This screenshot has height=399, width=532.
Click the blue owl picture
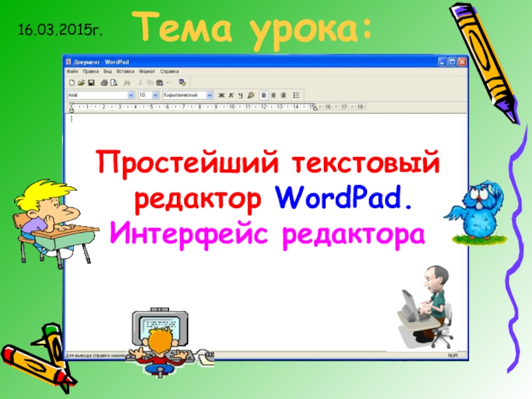(x=475, y=212)
